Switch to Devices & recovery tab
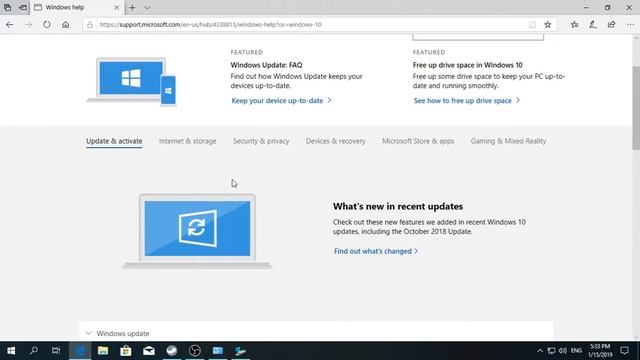 tap(336, 141)
